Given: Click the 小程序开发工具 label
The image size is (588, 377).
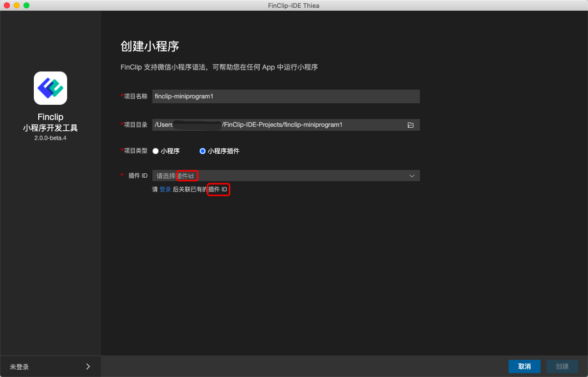Looking at the screenshot, I should [x=50, y=128].
